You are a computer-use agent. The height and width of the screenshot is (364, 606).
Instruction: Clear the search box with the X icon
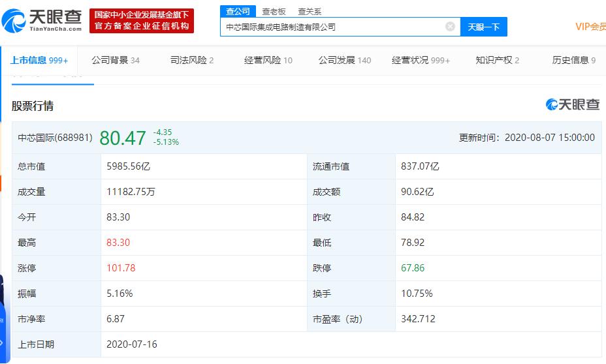click(450, 27)
